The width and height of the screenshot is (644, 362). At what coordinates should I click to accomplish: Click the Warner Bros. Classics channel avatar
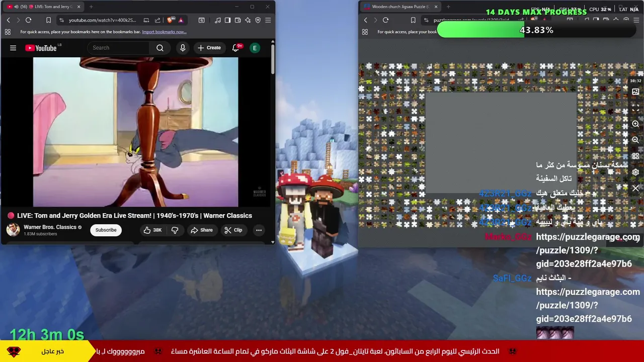13,230
